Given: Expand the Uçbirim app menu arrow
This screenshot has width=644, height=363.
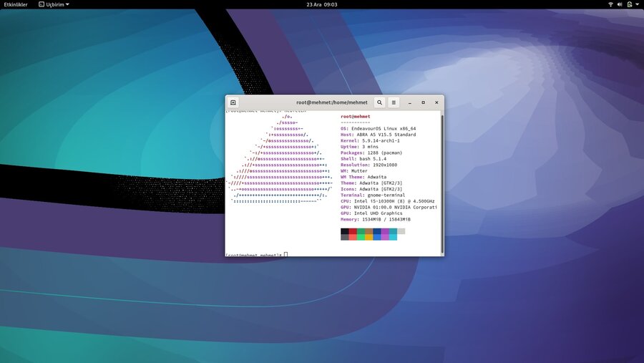Looking at the screenshot, I should pyautogui.click(x=67, y=4).
